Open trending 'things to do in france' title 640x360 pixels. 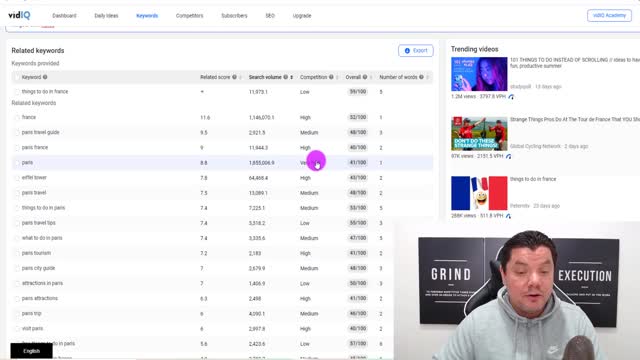tap(533, 179)
